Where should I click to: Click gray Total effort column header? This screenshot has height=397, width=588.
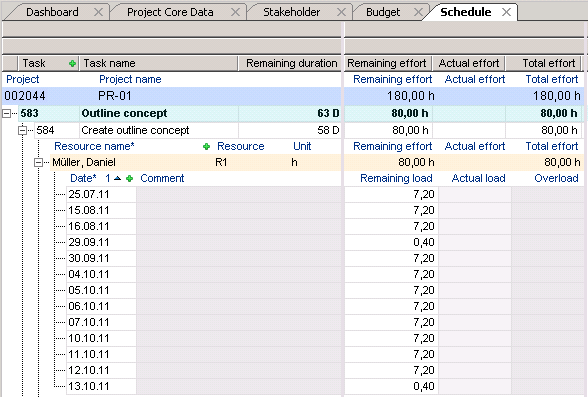[x=544, y=63]
